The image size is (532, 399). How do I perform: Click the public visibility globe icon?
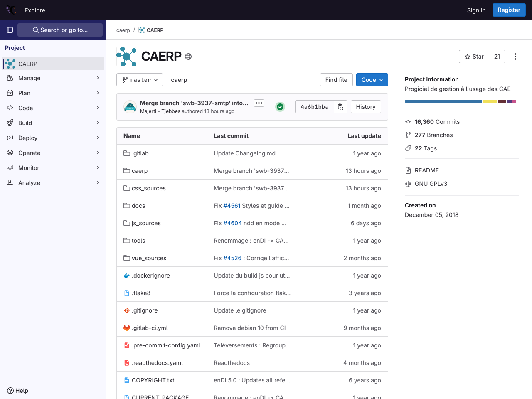[188, 57]
